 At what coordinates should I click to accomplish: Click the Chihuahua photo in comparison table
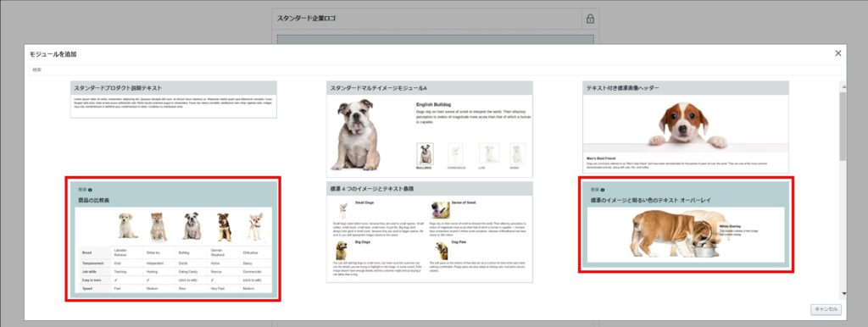point(255,227)
